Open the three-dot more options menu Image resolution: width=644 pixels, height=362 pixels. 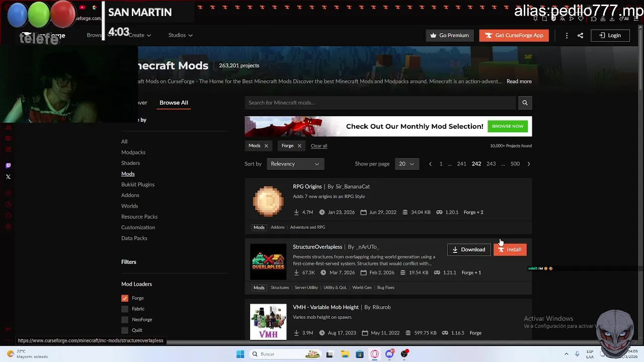(x=567, y=35)
